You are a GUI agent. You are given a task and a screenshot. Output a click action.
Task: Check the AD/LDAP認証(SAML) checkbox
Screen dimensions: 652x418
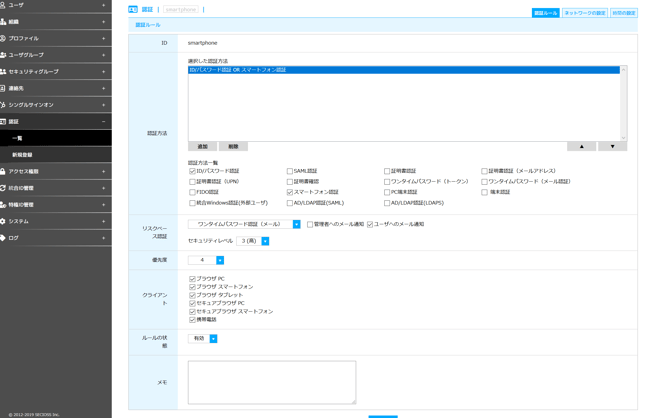click(x=289, y=203)
